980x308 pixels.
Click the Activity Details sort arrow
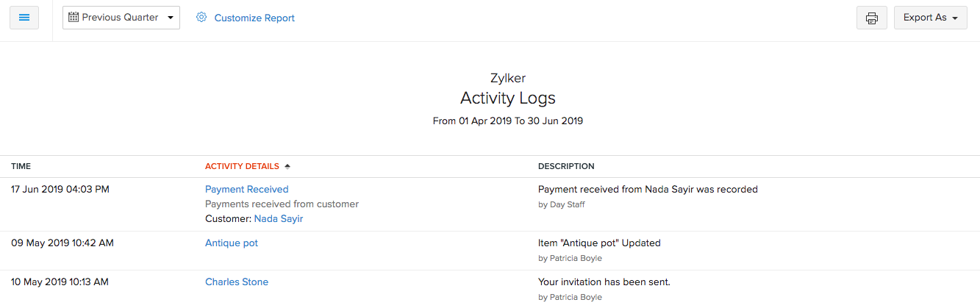coord(287,166)
